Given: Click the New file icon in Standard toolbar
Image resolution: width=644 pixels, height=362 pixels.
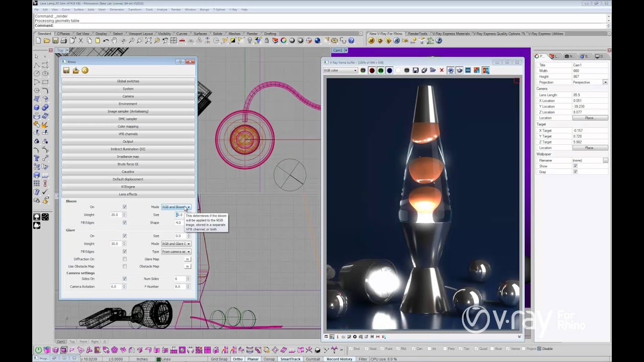Looking at the screenshot, I should point(39,41).
